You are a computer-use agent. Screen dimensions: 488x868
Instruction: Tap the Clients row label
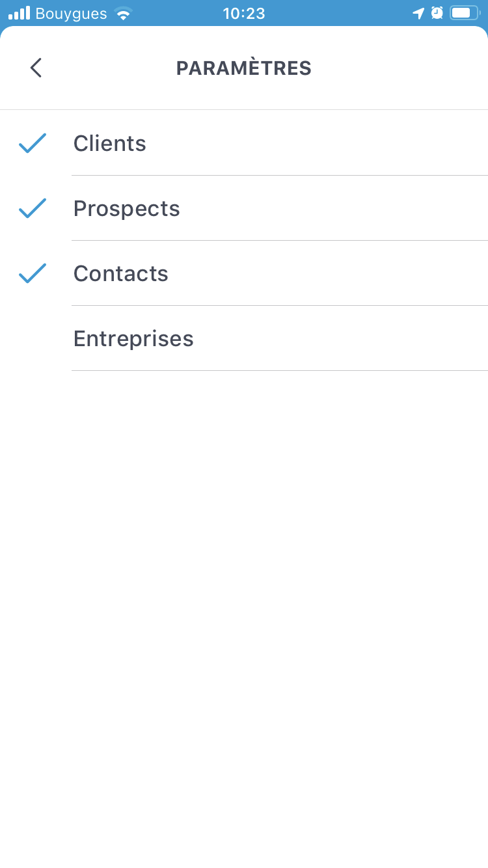click(x=109, y=143)
